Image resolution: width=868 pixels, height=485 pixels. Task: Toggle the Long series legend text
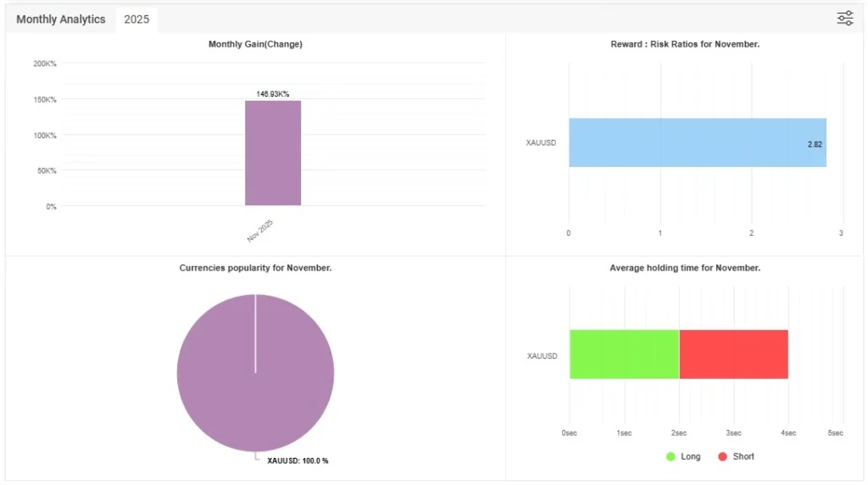pos(691,456)
